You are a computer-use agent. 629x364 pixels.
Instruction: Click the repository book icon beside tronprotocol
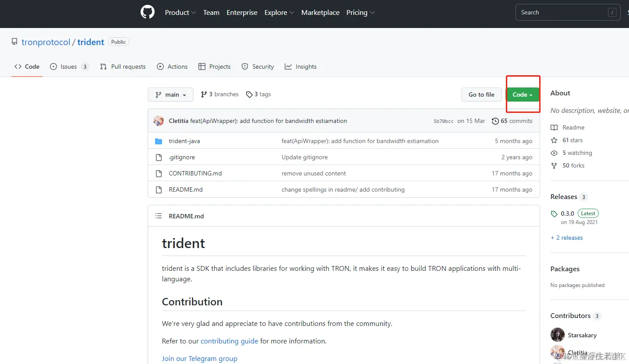point(14,41)
